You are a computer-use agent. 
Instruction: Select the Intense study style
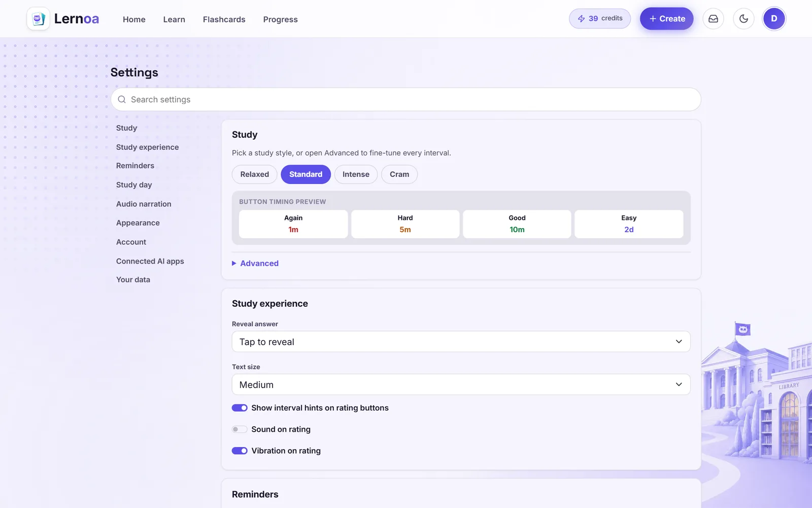tap(356, 174)
